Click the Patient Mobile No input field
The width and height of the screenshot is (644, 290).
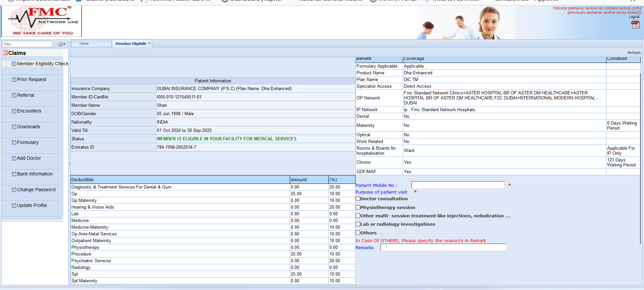(458, 185)
